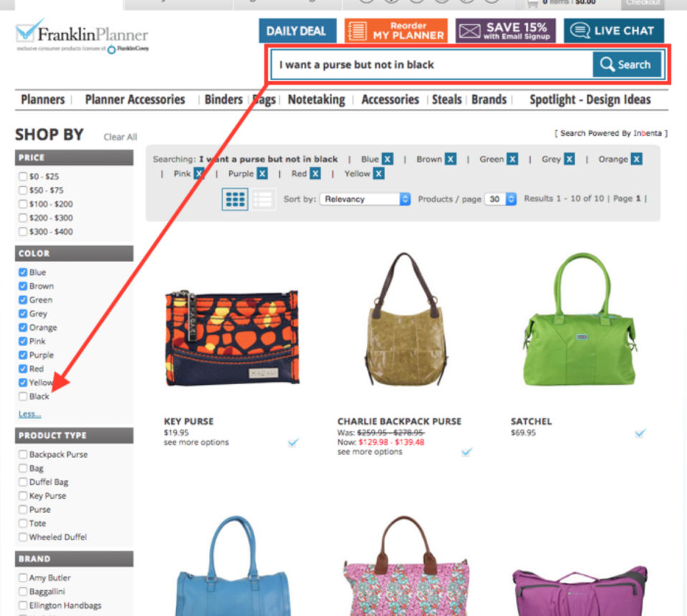The height and width of the screenshot is (616, 687).
Task: Click the Clear All link
Action: (x=120, y=137)
